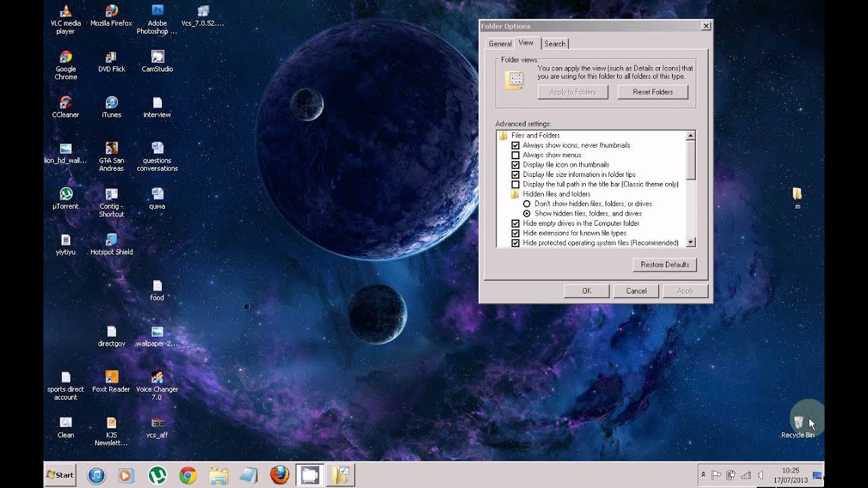
Task: Uncheck Hide extensions for known file types
Action: point(515,233)
